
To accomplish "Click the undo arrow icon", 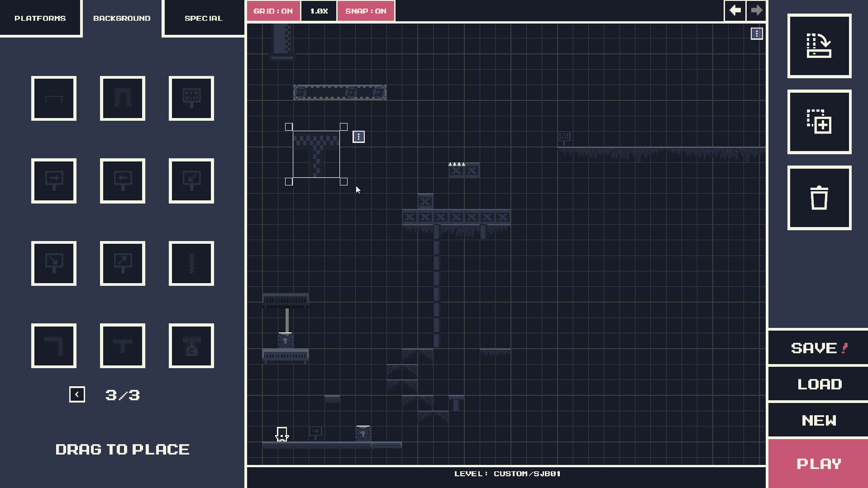I will click(x=734, y=10).
